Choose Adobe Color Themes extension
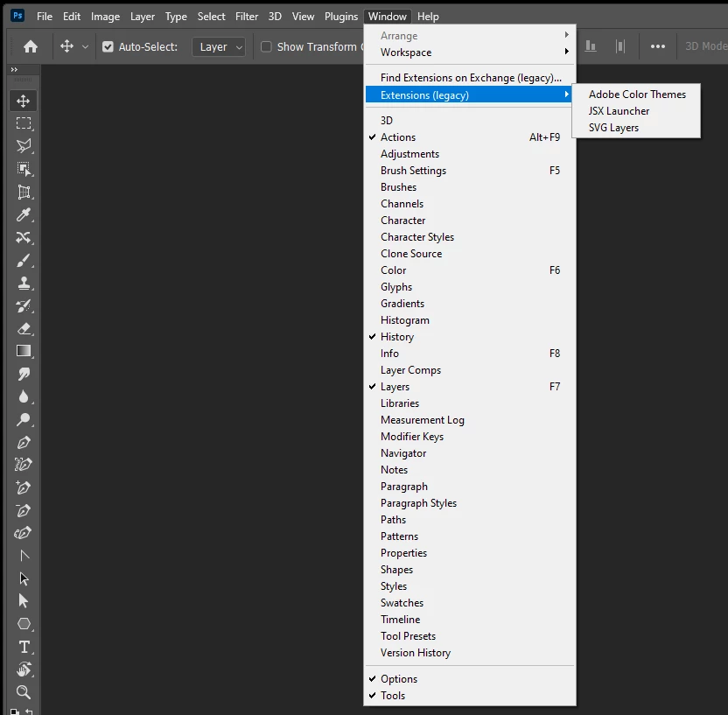 (636, 95)
